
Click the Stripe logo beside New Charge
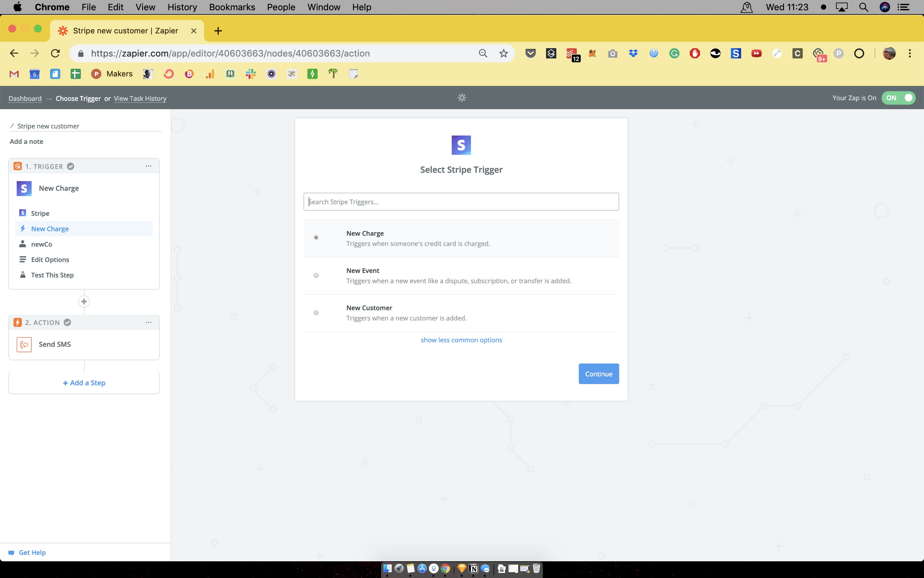[x=24, y=188]
